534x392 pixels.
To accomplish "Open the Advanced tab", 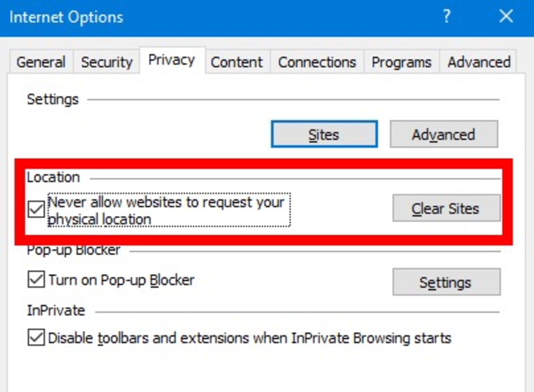I will (x=479, y=62).
